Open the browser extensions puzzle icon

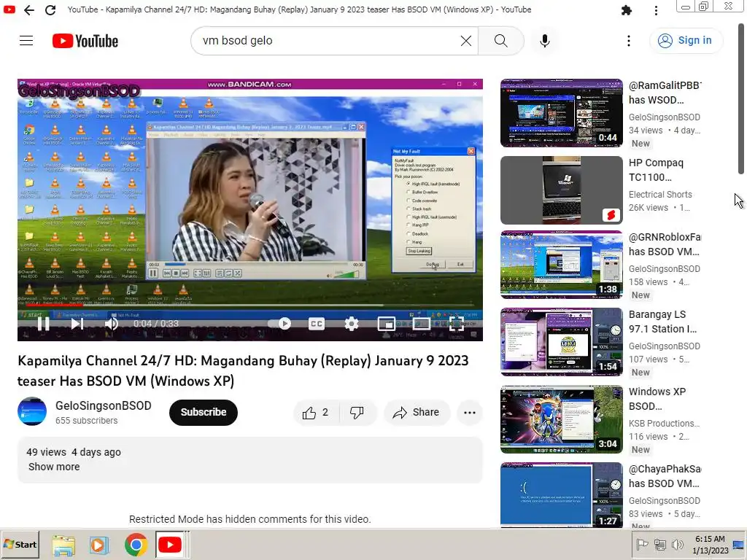click(x=627, y=10)
